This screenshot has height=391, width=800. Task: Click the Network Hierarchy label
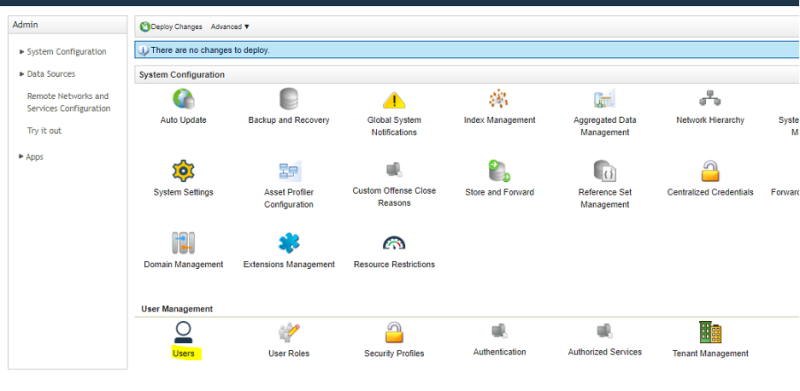tap(710, 120)
